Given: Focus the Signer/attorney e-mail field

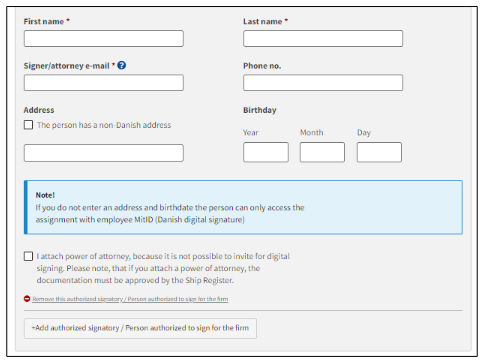Looking at the screenshot, I should [x=104, y=83].
